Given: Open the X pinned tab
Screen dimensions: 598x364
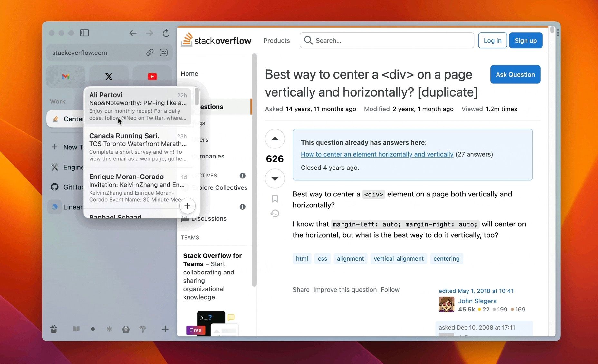Looking at the screenshot, I should pyautogui.click(x=109, y=77).
